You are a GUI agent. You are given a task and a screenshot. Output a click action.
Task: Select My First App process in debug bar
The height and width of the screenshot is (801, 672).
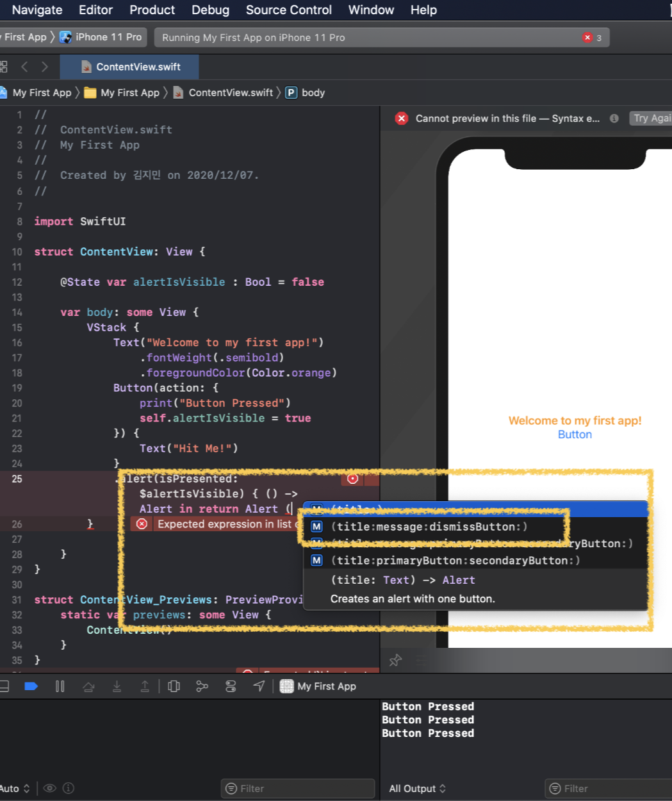point(318,686)
